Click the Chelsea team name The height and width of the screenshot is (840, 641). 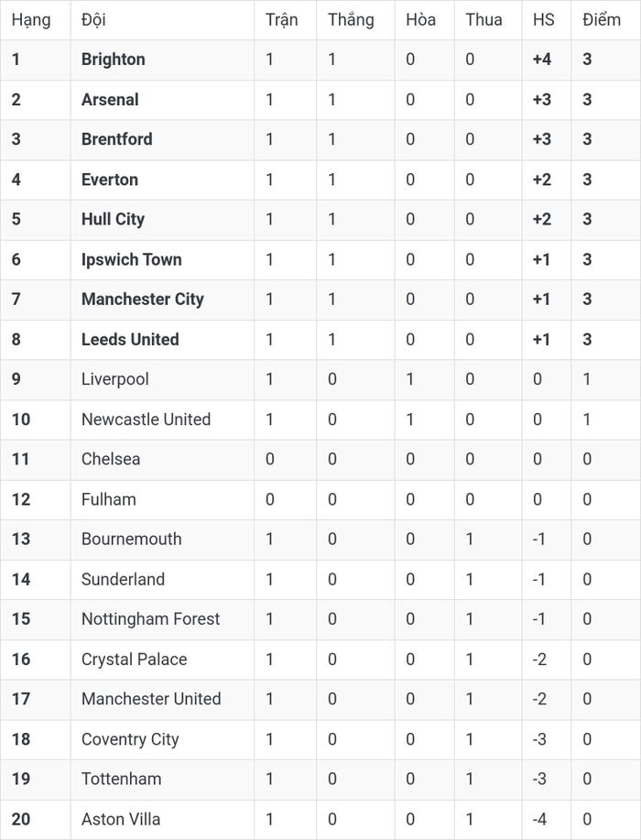pyautogui.click(x=111, y=459)
